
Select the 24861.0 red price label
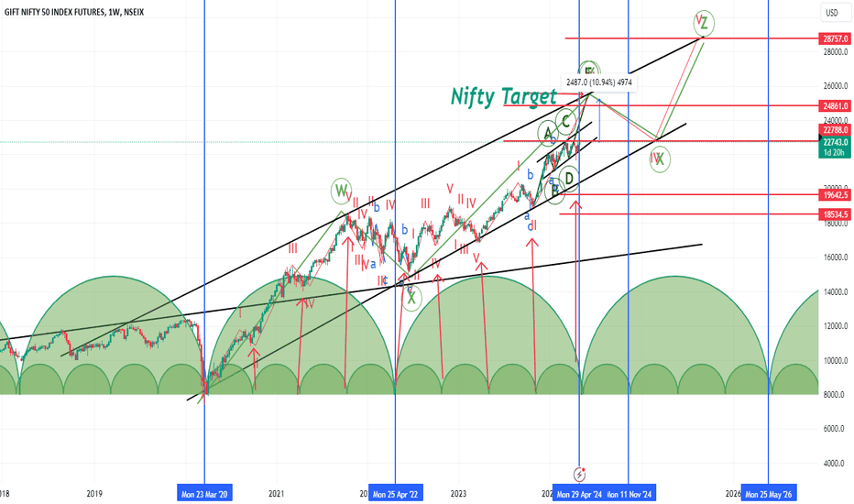pyautogui.click(x=835, y=106)
